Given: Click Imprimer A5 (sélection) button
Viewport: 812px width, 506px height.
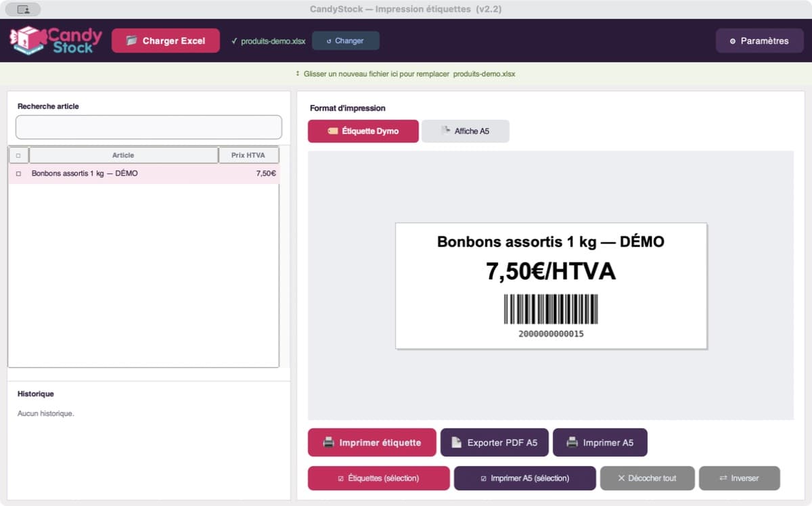Looking at the screenshot, I should point(525,478).
